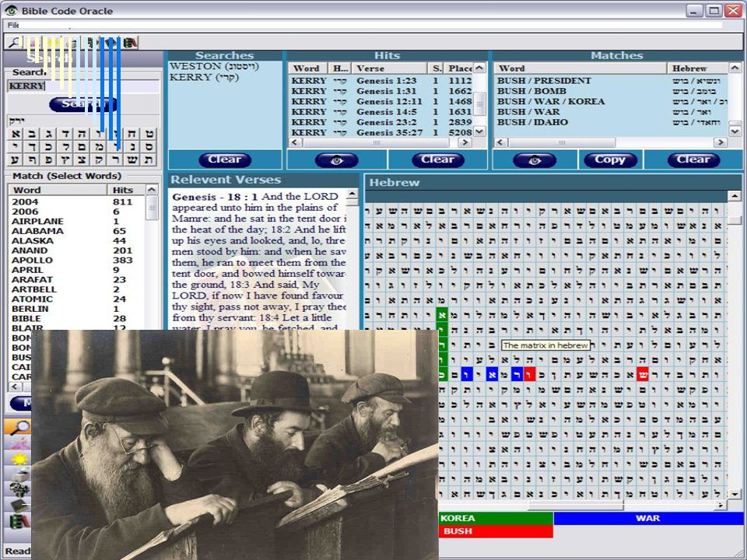Viewport: 747px width, 560px height.
Task: Click the blue WAR legend swatch
Action: click(648, 518)
